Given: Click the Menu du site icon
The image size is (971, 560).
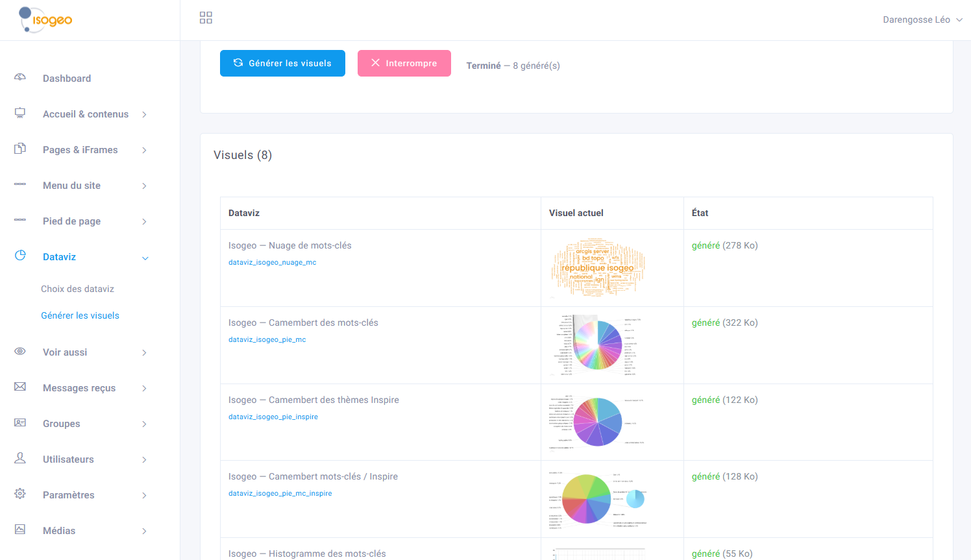Looking at the screenshot, I should click(20, 184).
